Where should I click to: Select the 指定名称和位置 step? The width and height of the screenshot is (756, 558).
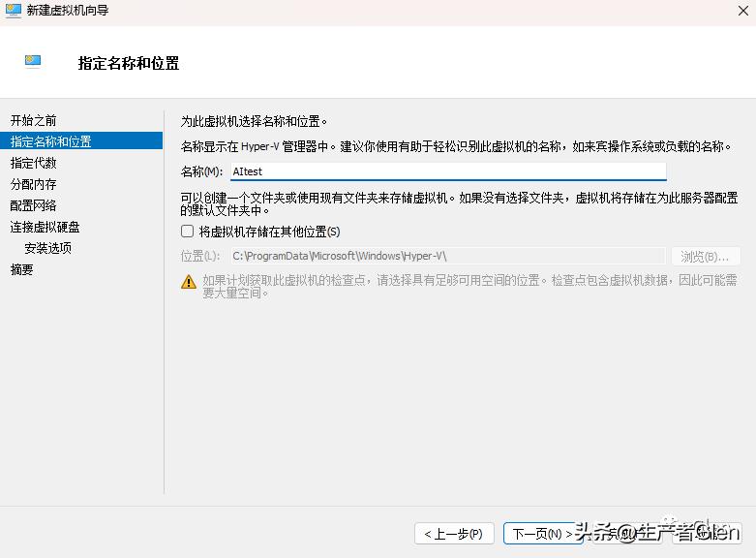pyautogui.click(x=81, y=140)
